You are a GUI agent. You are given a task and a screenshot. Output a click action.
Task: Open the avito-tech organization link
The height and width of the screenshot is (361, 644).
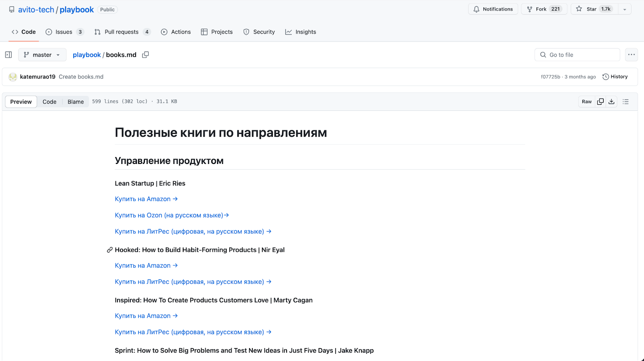point(36,10)
